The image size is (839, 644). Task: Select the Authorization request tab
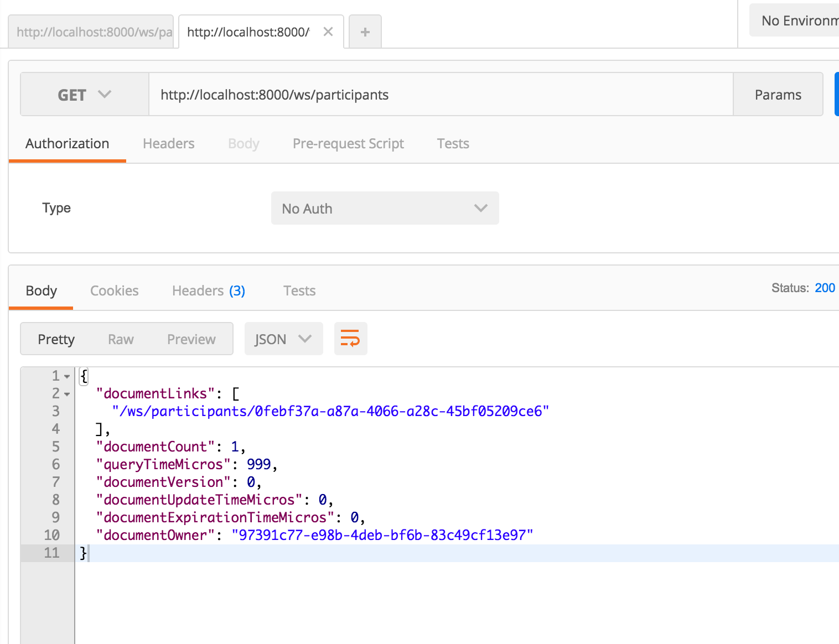[68, 143]
